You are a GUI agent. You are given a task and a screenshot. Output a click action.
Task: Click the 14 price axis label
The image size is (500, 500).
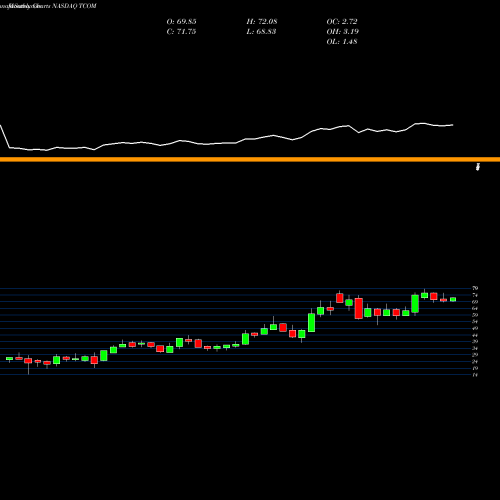(x=475, y=375)
